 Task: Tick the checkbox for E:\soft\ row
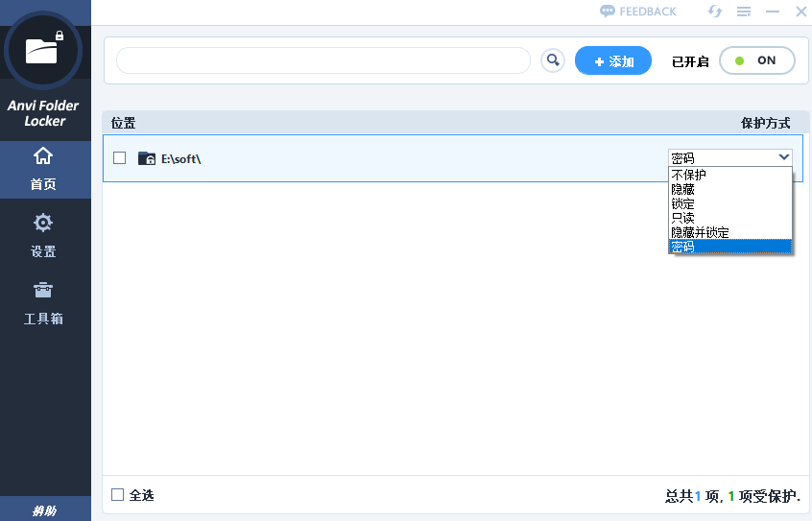120,158
